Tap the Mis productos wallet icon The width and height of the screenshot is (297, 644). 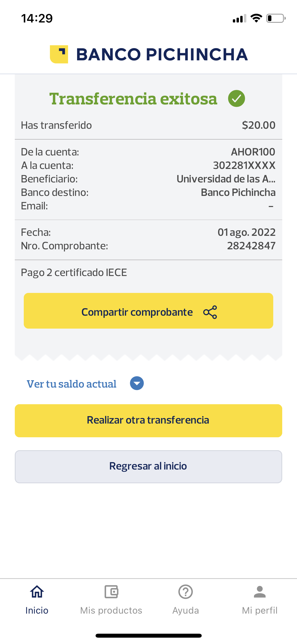(x=111, y=592)
